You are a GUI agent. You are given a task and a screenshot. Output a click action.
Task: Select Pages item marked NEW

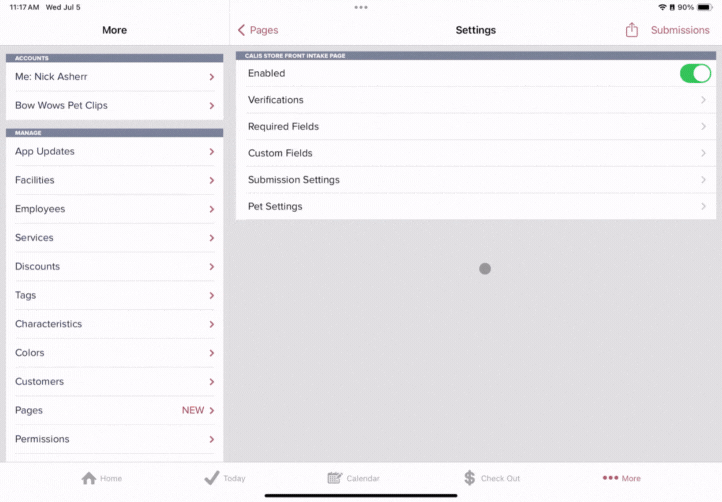114,410
